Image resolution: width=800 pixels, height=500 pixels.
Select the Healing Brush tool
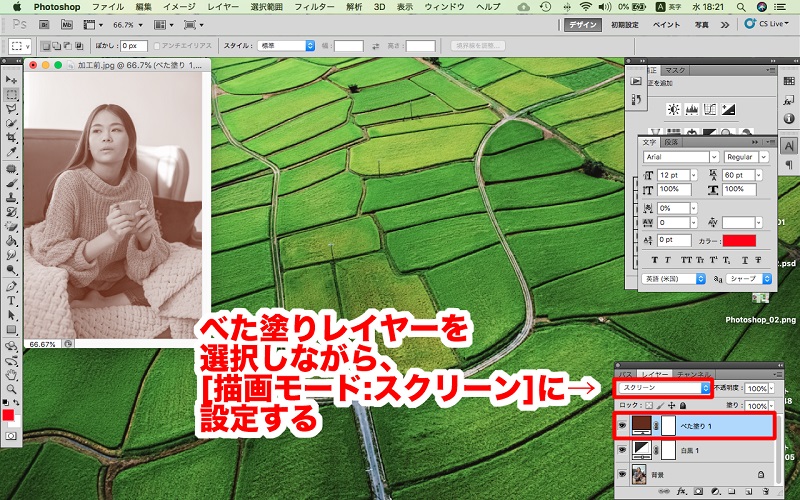[11, 169]
